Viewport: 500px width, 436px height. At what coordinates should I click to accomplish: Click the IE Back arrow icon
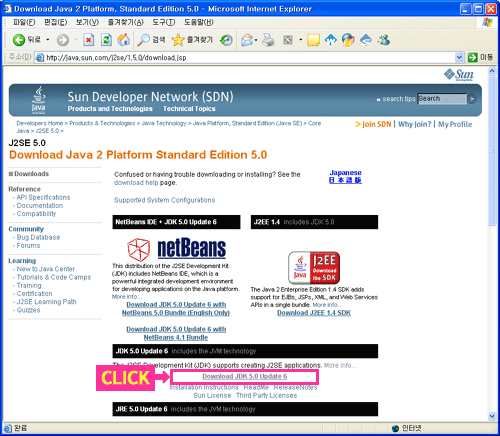tap(19, 40)
